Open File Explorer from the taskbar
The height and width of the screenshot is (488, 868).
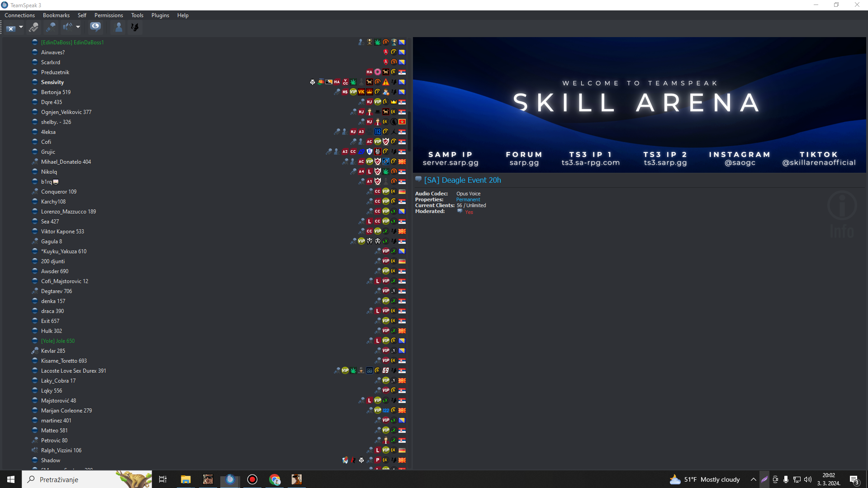pyautogui.click(x=185, y=479)
